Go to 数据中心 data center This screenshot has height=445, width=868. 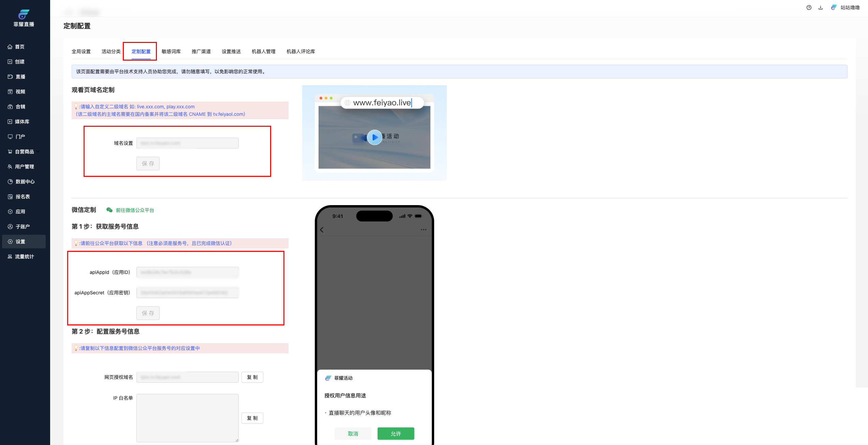[25, 182]
